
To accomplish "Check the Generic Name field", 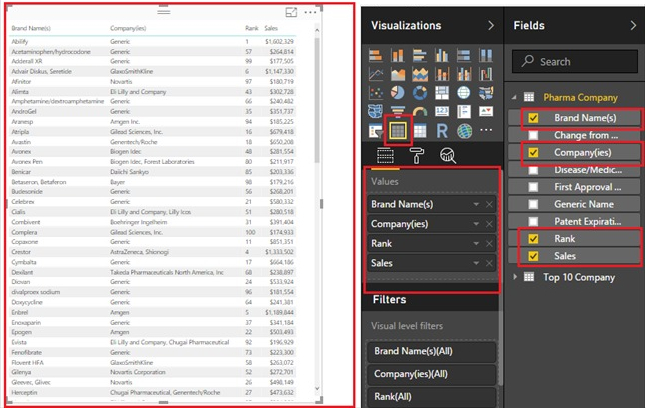I will 533,204.
